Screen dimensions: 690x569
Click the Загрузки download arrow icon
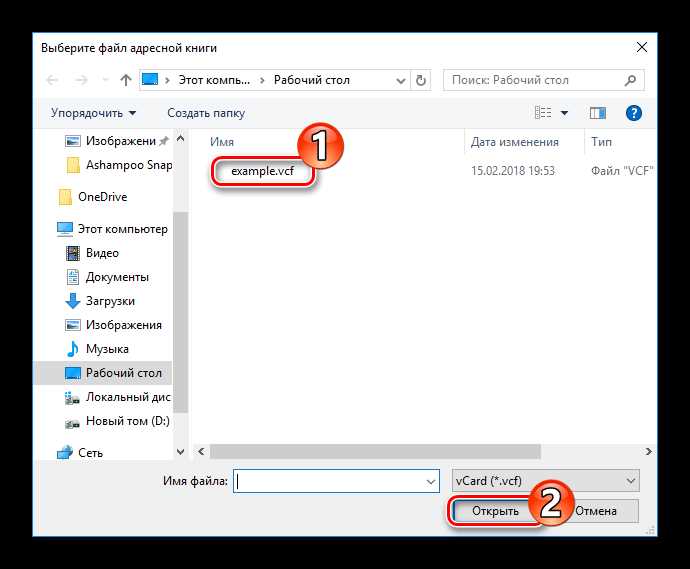pos(73,301)
